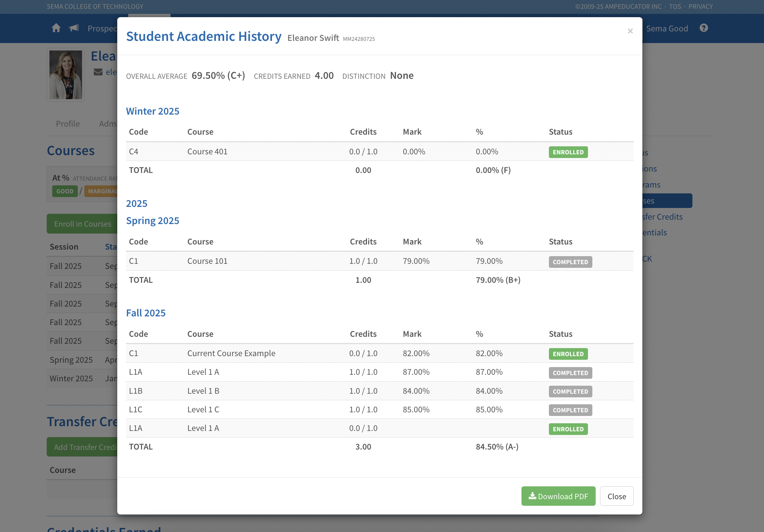Click the Fall 2025 heading link
The height and width of the screenshot is (532, 764).
pyautogui.click(x=146, y=313)
